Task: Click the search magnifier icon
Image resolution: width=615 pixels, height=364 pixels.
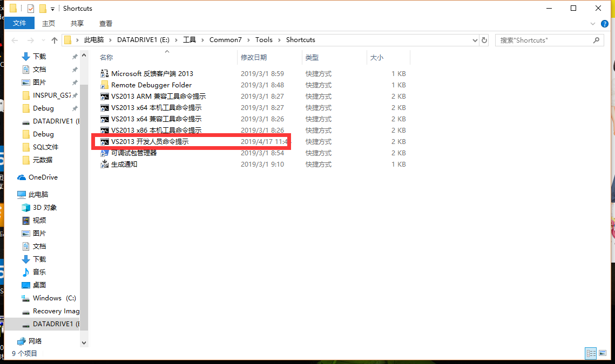Action: (597, 40)
